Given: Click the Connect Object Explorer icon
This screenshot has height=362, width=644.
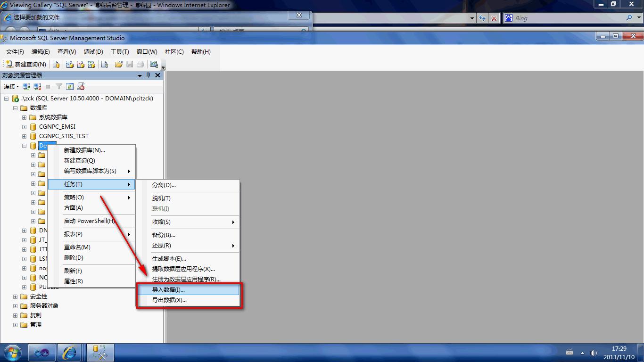Looking at the screenshot, I should coord(26,87).
